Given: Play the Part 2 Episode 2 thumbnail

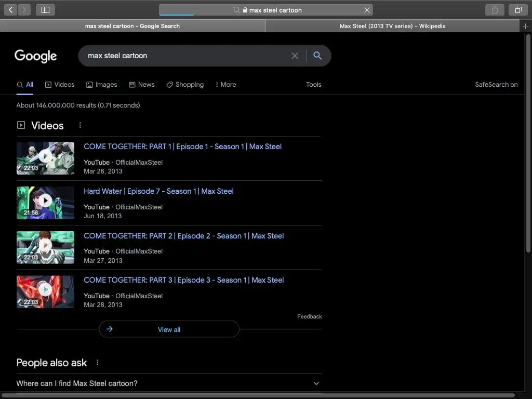Looking at the screenshot, I should point(46,247).
